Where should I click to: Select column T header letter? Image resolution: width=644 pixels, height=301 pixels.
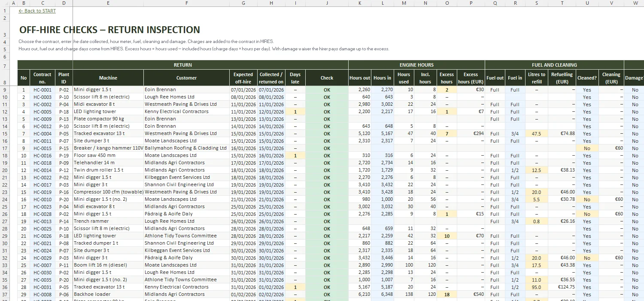coord(562,3)
